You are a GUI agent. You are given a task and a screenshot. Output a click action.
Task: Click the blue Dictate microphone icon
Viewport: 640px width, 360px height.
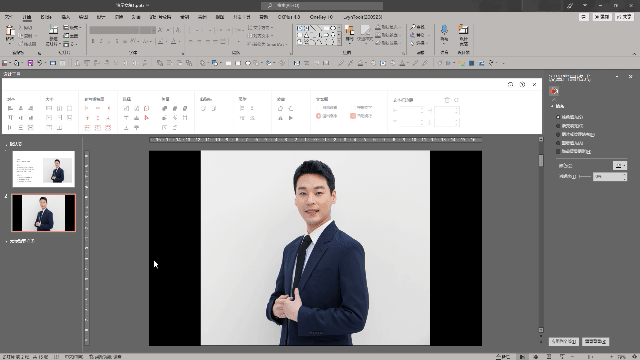tap(444, 31)
